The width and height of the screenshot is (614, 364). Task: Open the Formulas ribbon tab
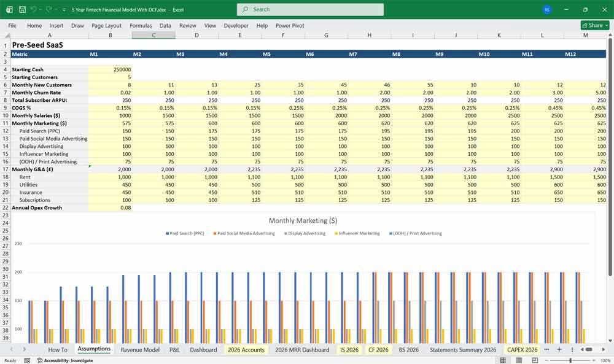point(141,25)
